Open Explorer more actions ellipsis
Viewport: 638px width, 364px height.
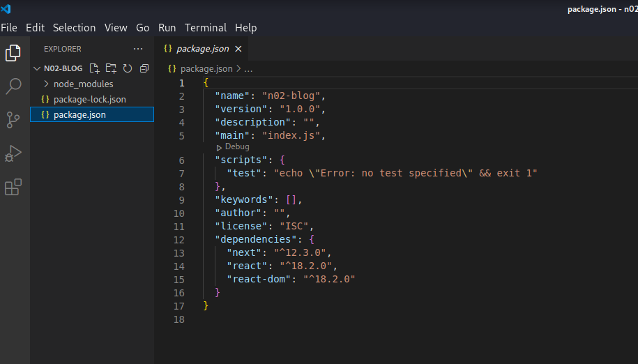click(x=138, y=49)
